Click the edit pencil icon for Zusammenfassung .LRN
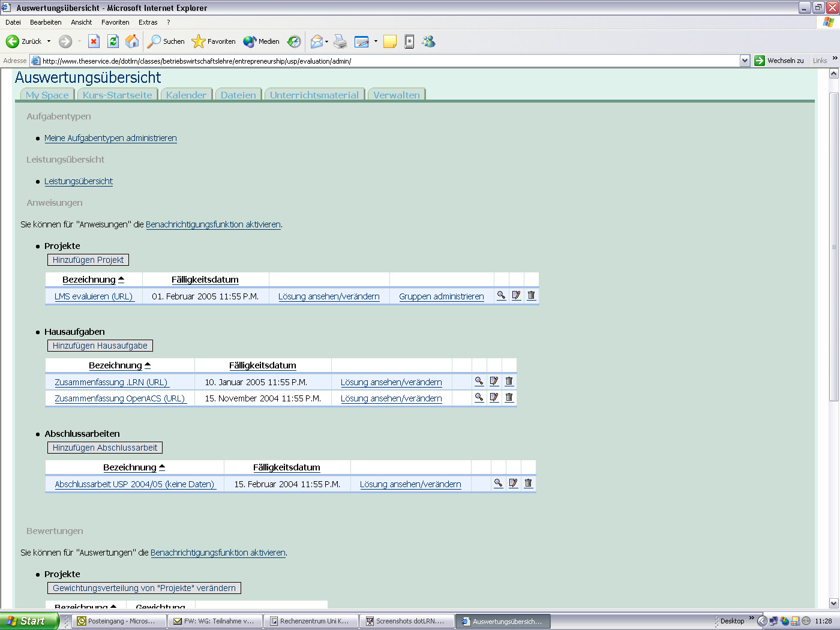 (494, 381)
